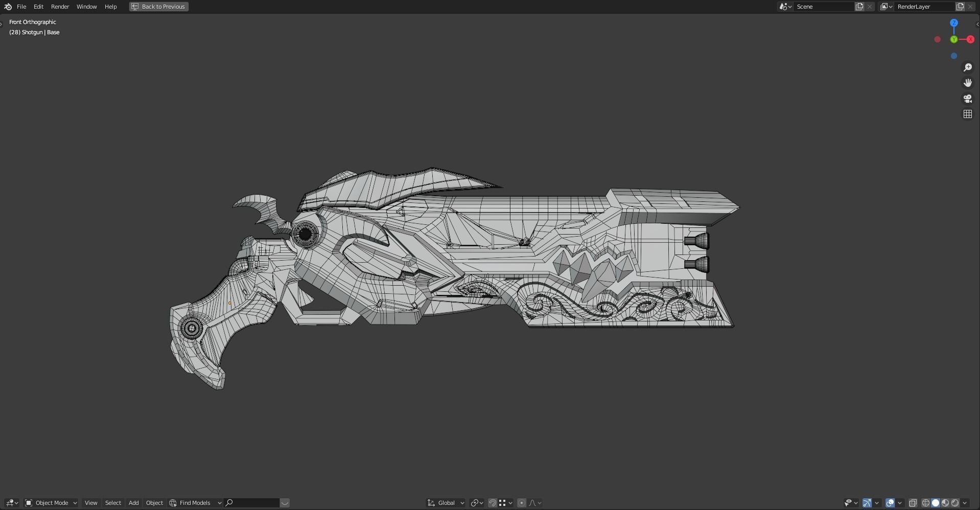Open the Add menu in the viewport header
This screenshot has height=510, width=980.
pos(133,503)
